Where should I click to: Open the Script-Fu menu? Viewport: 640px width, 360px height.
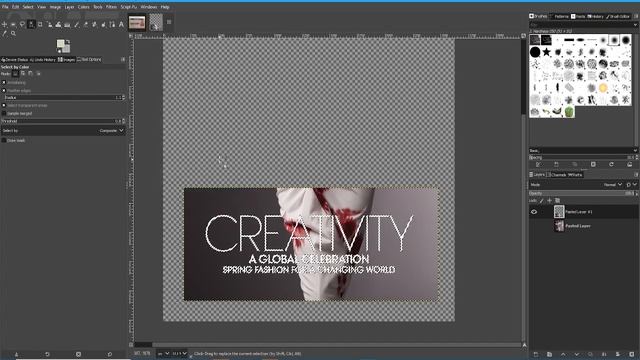tap(129, 7)
